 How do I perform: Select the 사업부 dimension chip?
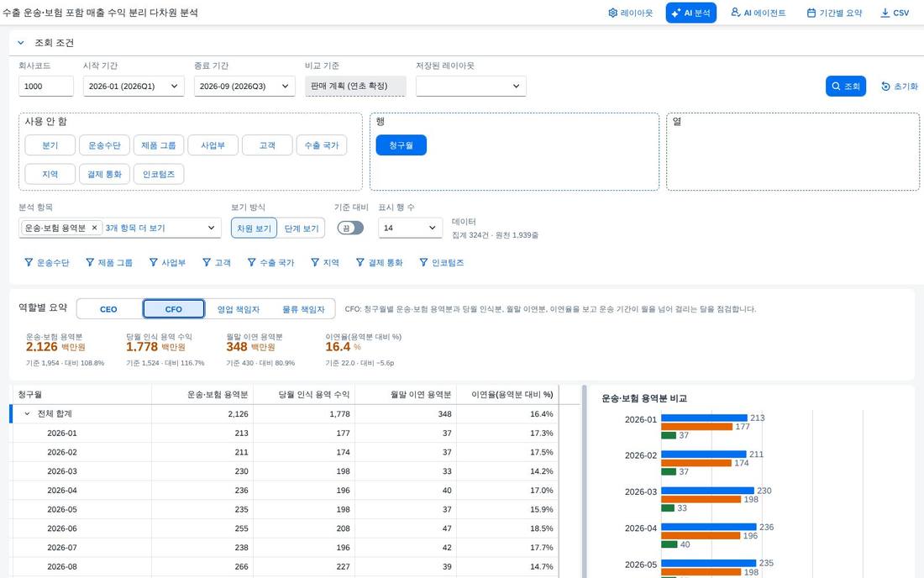213,145
